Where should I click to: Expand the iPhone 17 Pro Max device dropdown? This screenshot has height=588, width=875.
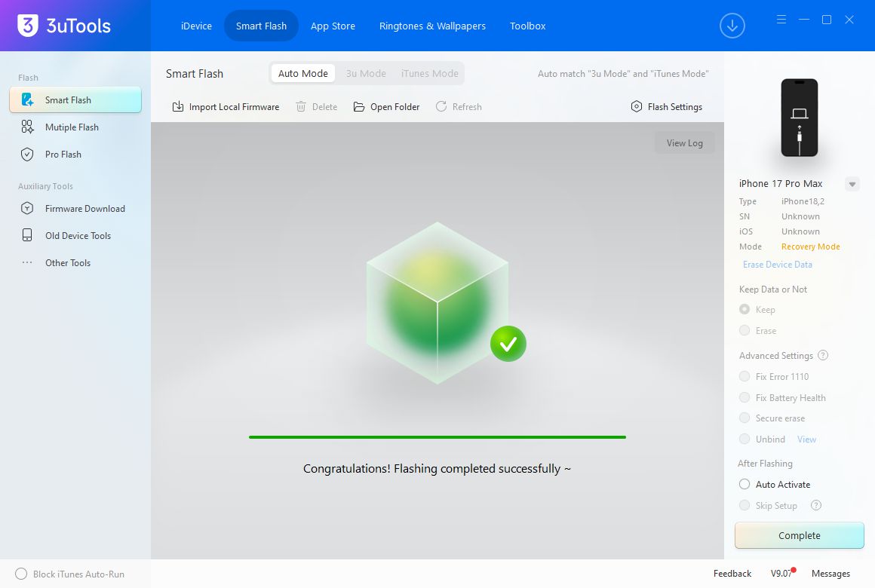click(x=852, y=184)
